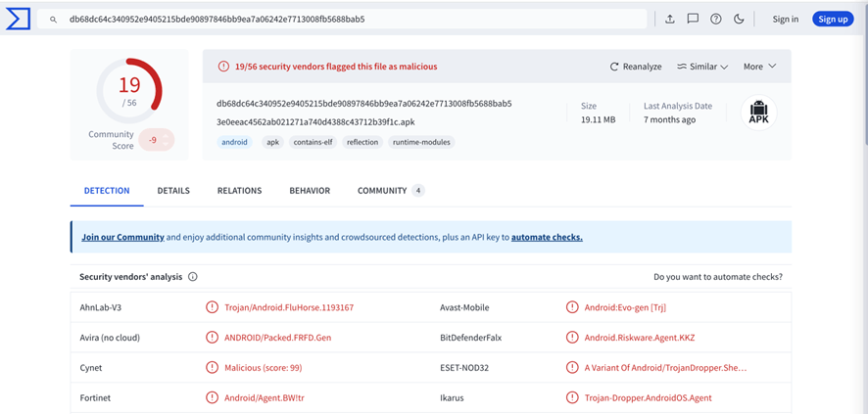Click the BitDefenderFalx detection alert icon
This screenshot has height=414, width=868.
(572, 337)
